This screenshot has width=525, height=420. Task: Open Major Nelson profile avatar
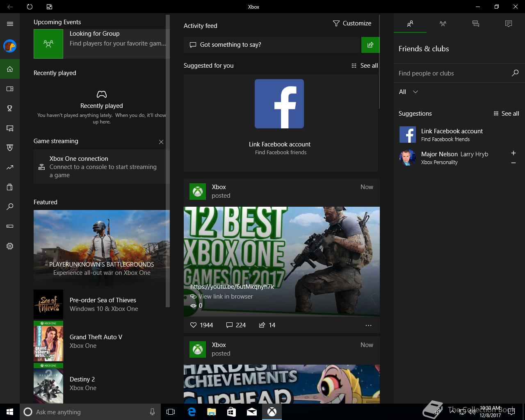[408, 157]
